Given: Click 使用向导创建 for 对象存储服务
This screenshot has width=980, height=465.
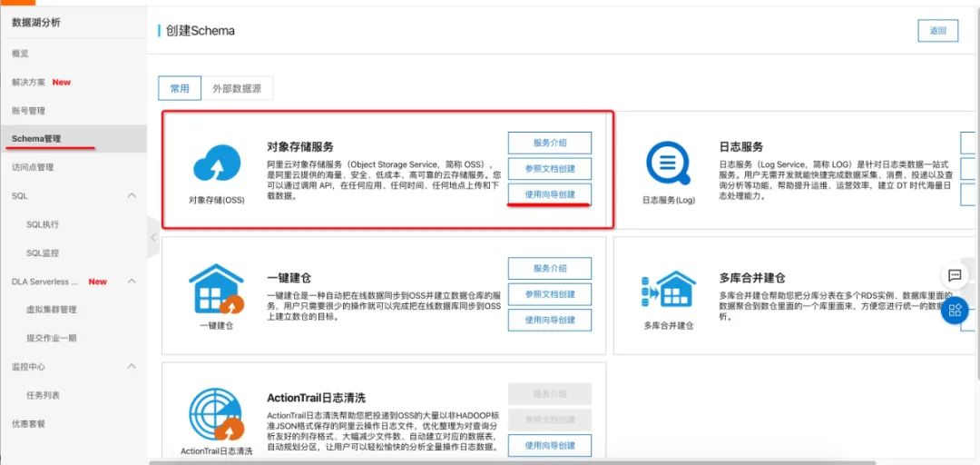Looking at the screenshot, I should pos(549,194).
